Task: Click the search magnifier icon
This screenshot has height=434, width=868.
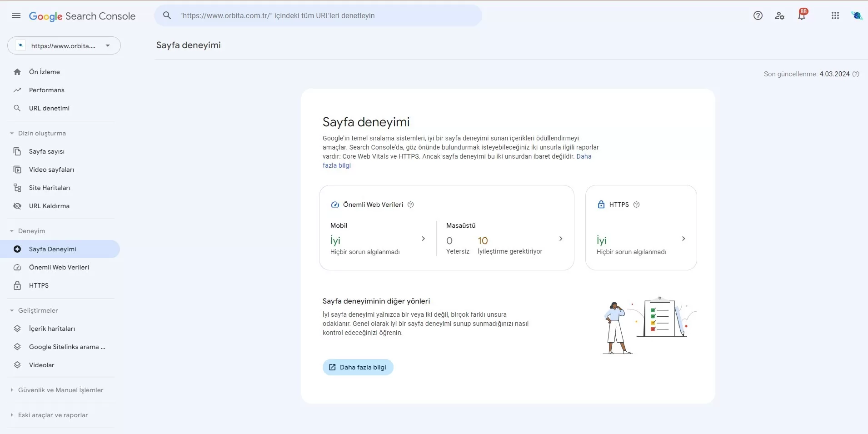Action: point(167,15)
